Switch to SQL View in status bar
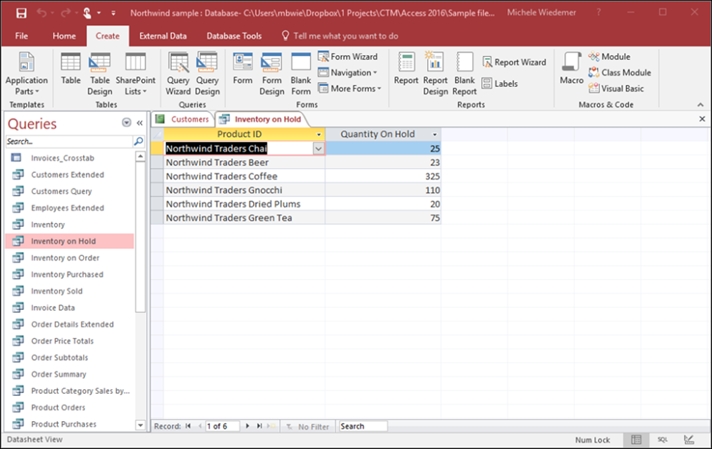The width and height of the screenshot is (712, 449). click(x=663, y=439)
